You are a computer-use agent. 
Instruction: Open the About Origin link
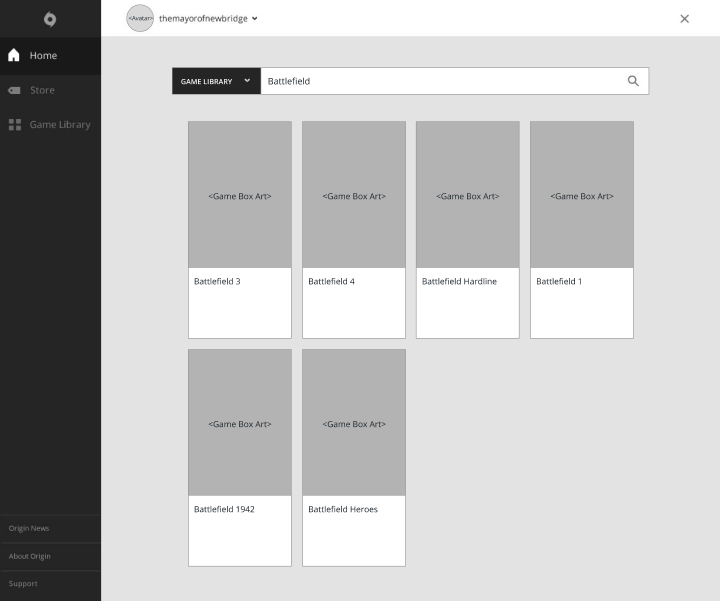pos(30,556)
